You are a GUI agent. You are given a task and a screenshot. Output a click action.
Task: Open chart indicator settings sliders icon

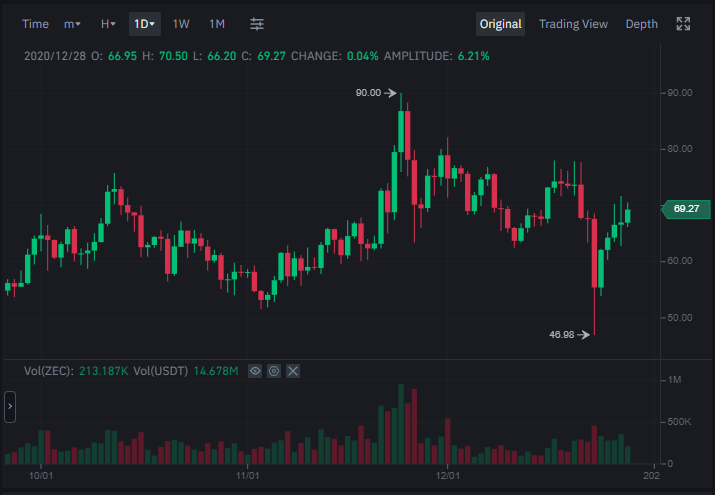pyautogui.click(x=257, y=24)
